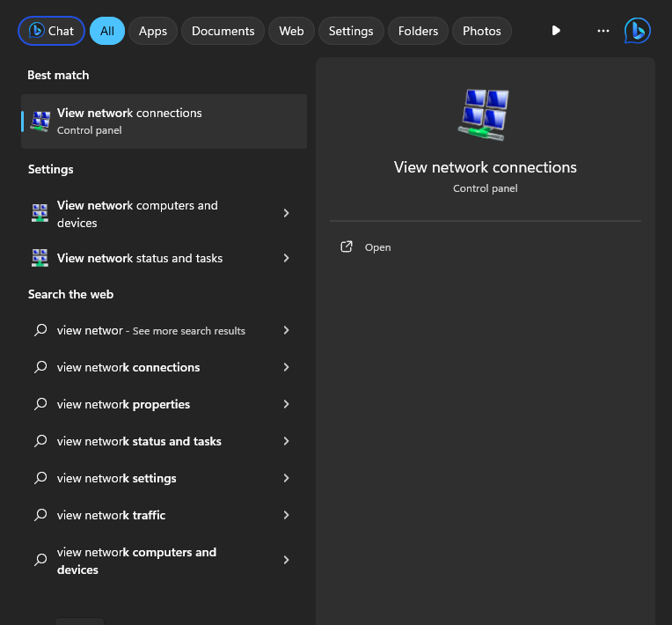Open View network connections best match
The image size is (672, 625).
[x=164, y=121]
